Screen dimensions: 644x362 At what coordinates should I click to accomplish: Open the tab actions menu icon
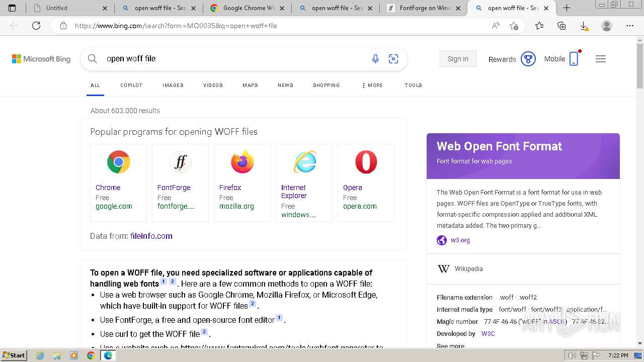click(x=12, y=8)
